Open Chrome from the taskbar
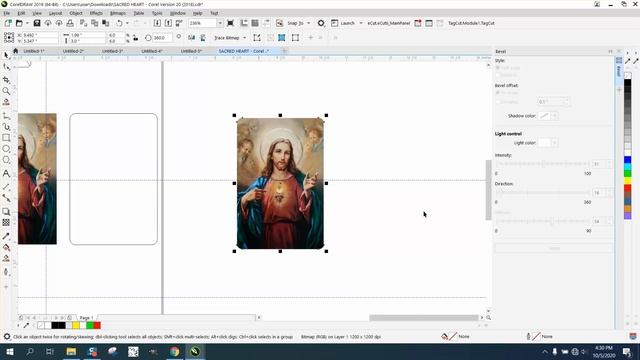Image resolution: width=640 pixels, height=360 pixels. click(175, 351)
